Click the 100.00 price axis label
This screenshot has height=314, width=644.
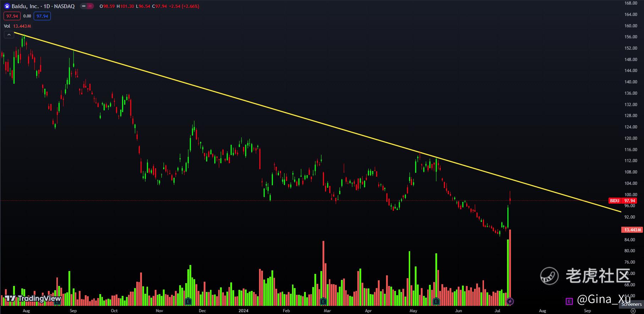(x=631, y=195)
